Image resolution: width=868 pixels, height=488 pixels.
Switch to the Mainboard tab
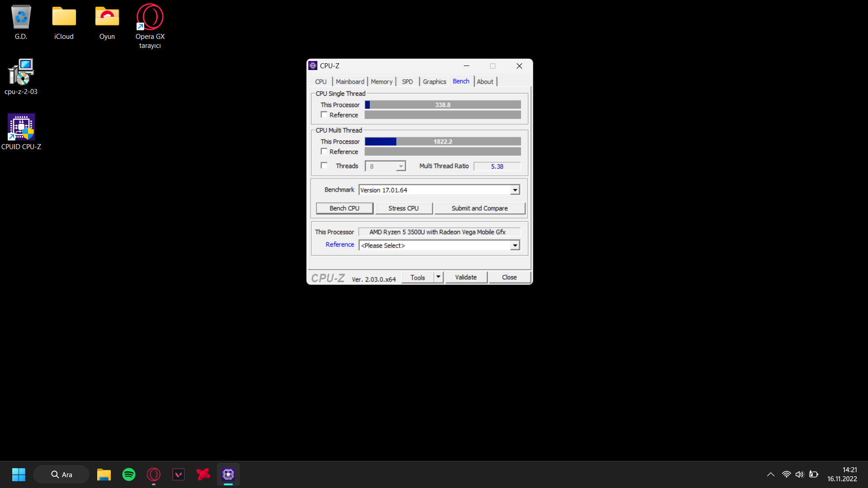point(350,82)
